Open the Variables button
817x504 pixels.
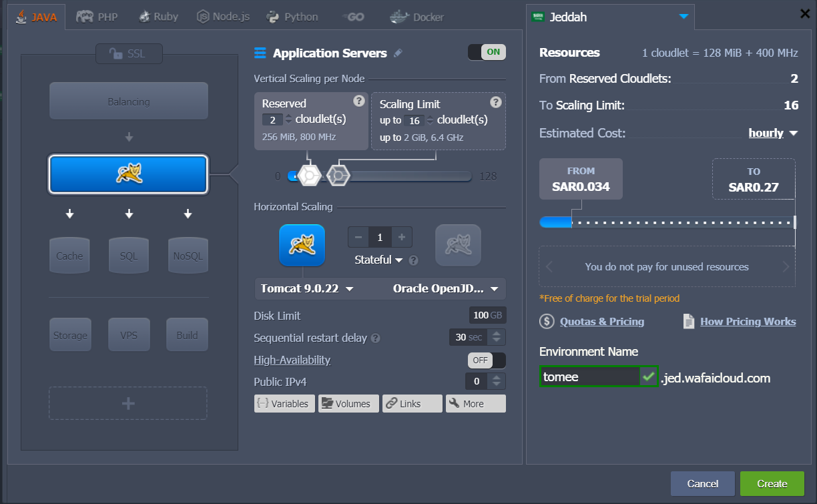[x=284, y=403]
